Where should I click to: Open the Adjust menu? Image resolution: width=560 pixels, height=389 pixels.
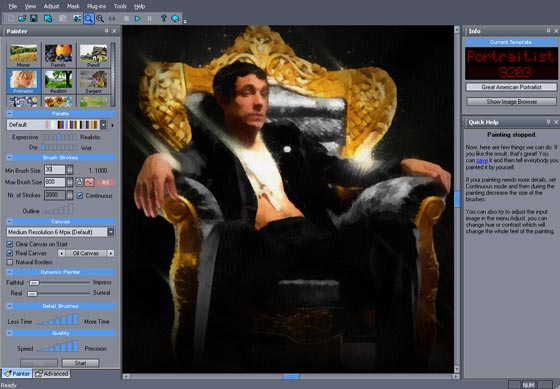[51, 6]
